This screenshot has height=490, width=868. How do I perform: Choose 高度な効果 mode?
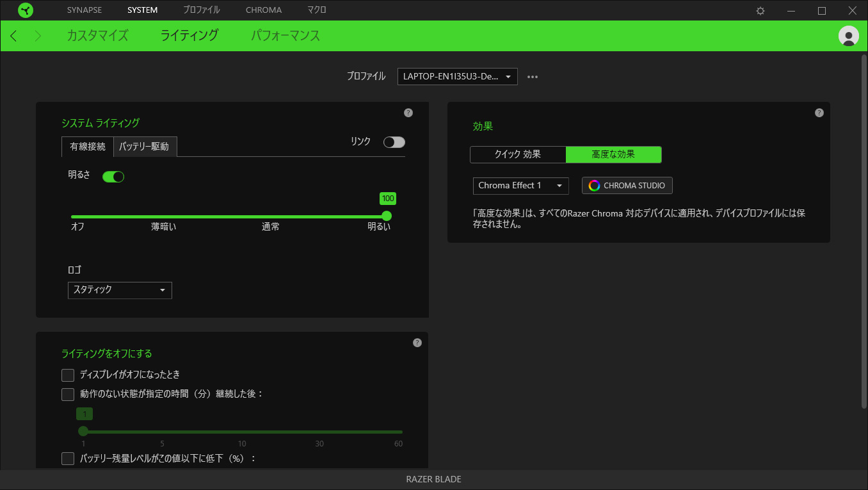pos(613,154)
